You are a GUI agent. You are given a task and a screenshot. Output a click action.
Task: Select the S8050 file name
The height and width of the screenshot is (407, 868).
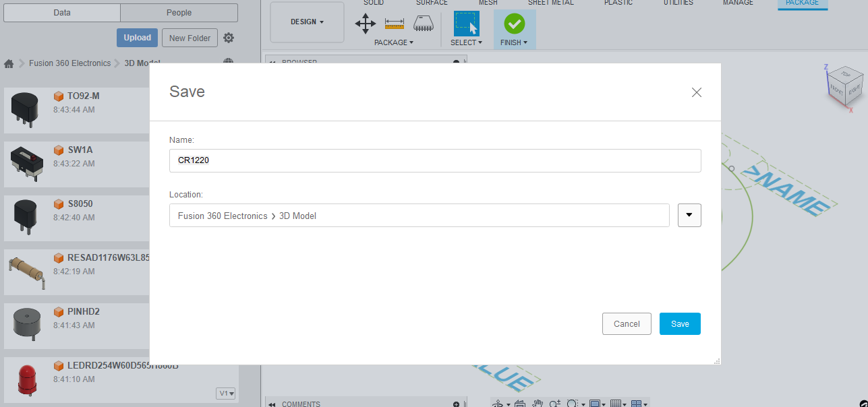81,204
